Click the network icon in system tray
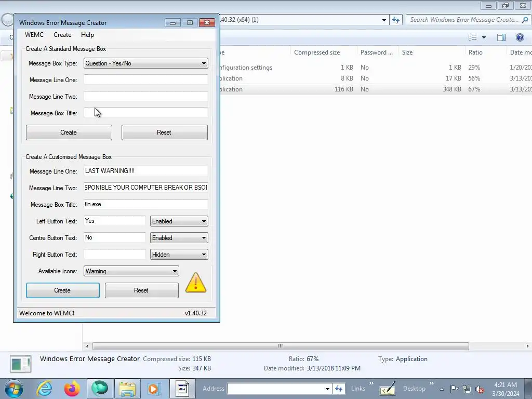 [467, 389]
